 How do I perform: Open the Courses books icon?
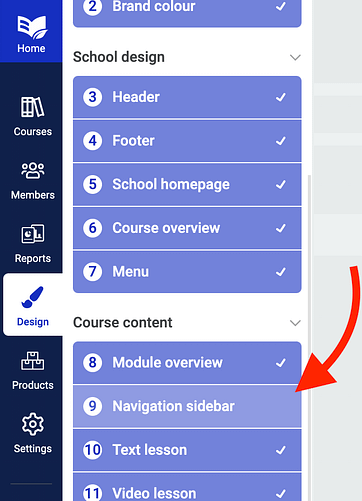point(32,107)
